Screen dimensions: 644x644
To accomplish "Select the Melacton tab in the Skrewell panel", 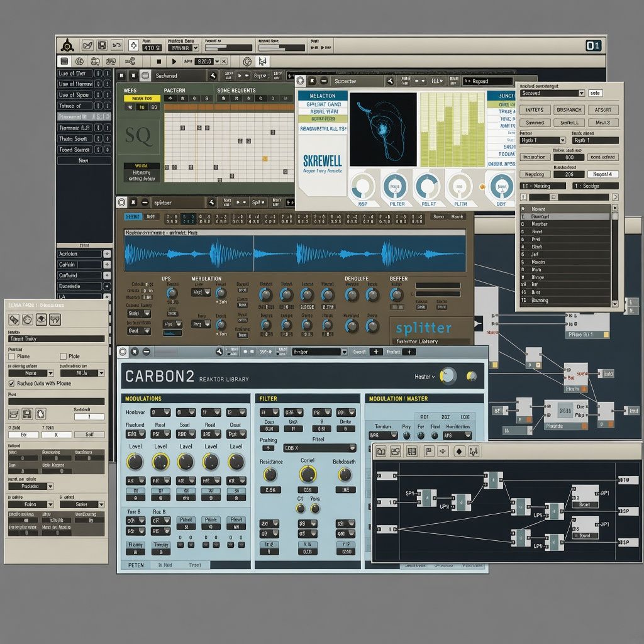I will 323,96.
